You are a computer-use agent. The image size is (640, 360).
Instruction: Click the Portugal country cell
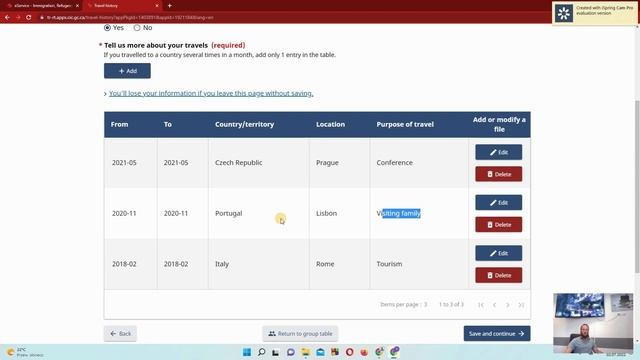tap(259, 213)
